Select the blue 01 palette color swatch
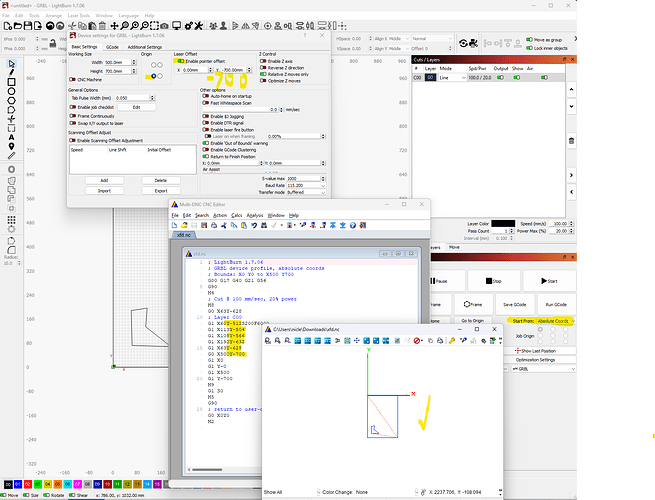 pos(18,484)
